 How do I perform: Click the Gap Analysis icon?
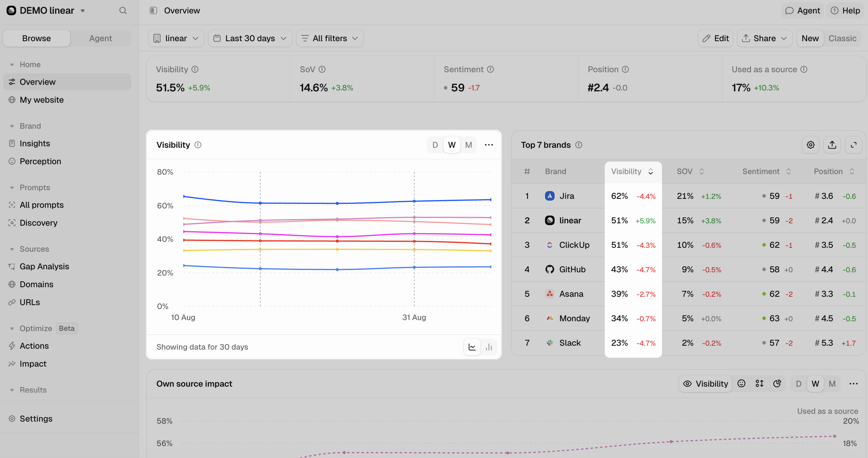point(12,266)
